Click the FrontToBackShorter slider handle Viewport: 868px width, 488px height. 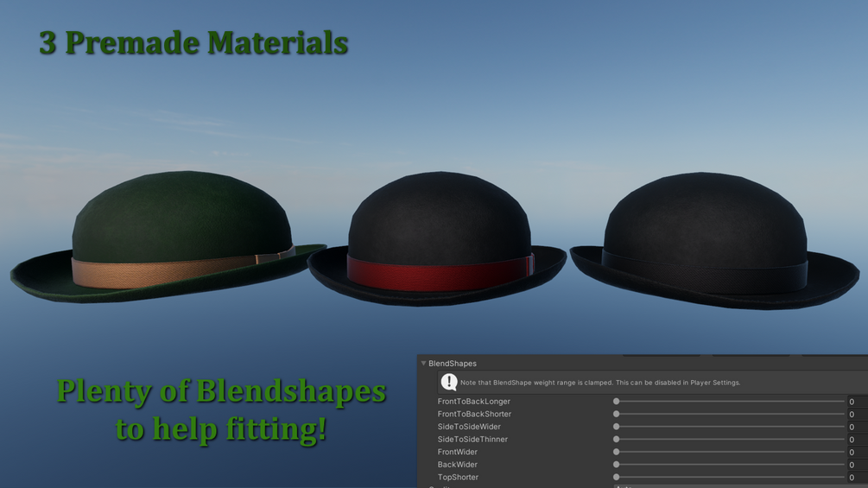pyautogui.click(x=616, y=414)
